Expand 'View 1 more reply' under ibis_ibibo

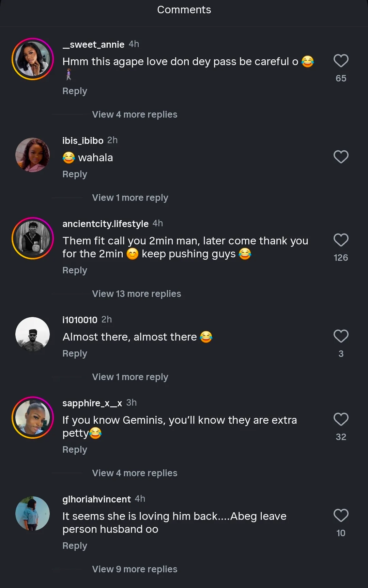pos(130,198)
